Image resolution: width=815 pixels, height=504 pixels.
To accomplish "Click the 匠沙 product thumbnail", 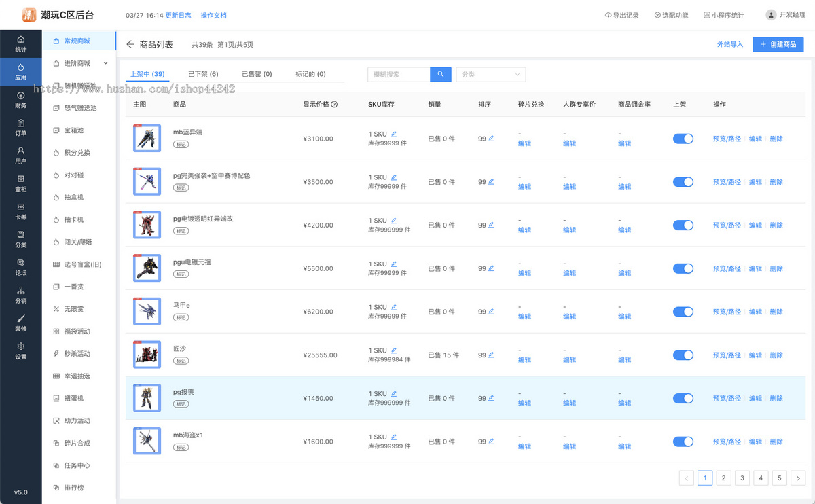I will [x=147, y=355].
